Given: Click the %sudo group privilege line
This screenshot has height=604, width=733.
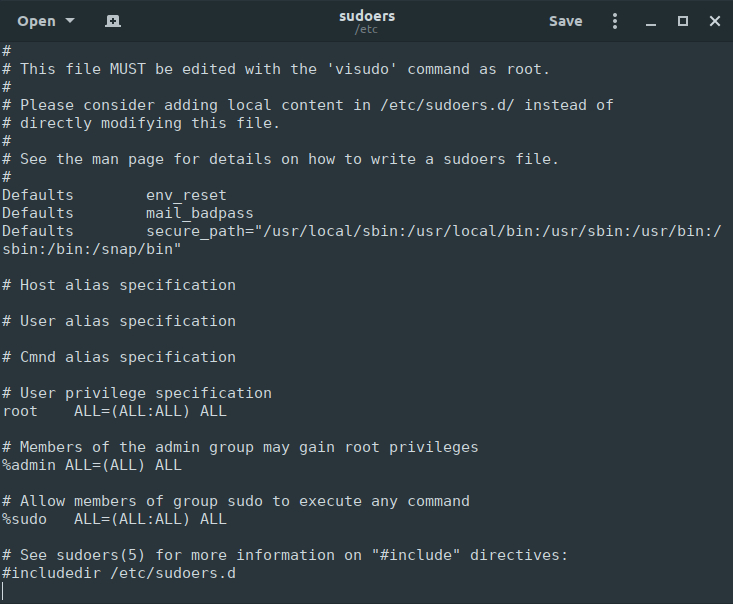Looking at the screenshot, I should [114, 519].
